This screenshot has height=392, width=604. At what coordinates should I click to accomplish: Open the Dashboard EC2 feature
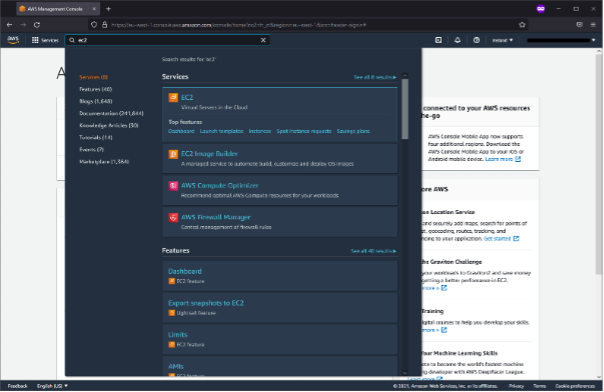[x=185, y=271]
